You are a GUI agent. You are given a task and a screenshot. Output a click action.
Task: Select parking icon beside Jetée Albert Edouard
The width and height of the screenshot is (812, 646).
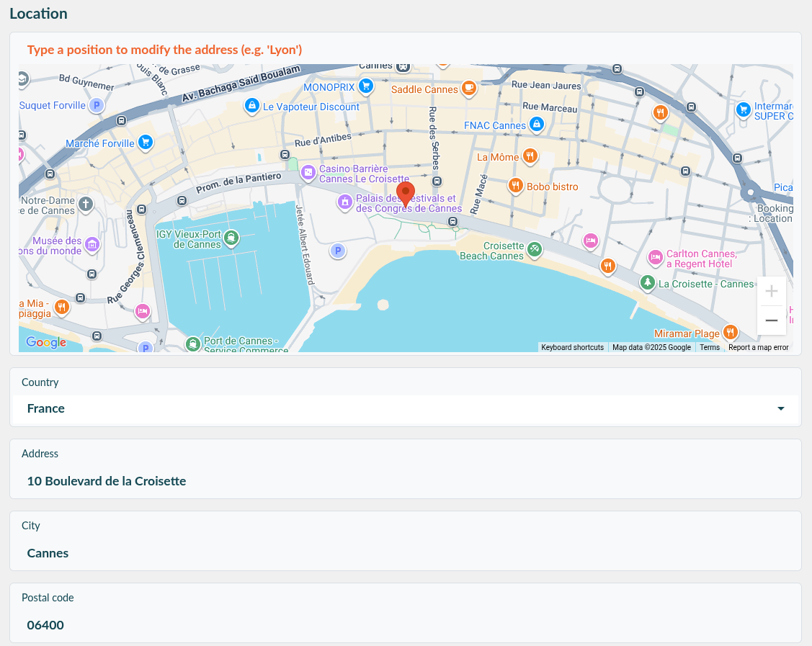pos(338,251)
